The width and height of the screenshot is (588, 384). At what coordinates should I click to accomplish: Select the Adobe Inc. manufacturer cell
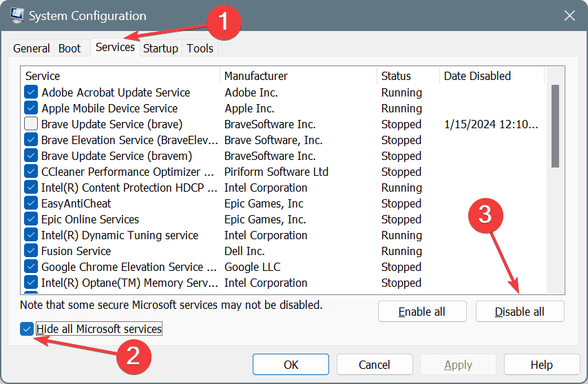[x=251, y=92]
